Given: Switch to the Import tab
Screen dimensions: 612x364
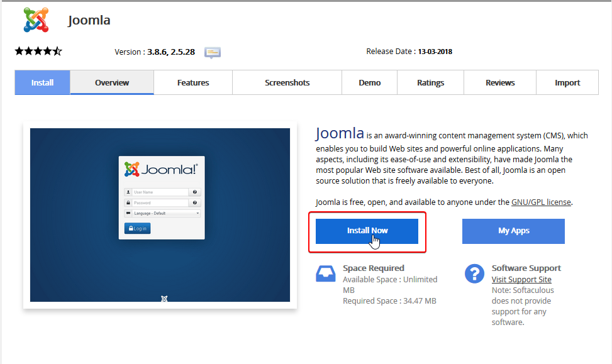Looking at the screenshot, I should (x=567, y=82).
